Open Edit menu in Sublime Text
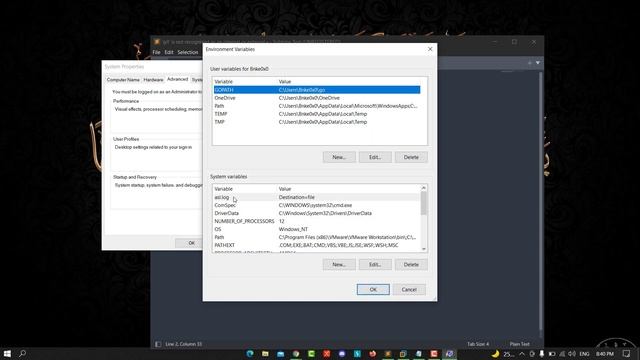 click(x=169, y=52)
